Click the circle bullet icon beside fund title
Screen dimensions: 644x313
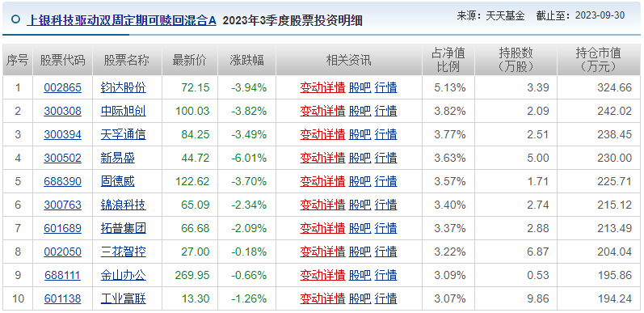tap(15, 19)
